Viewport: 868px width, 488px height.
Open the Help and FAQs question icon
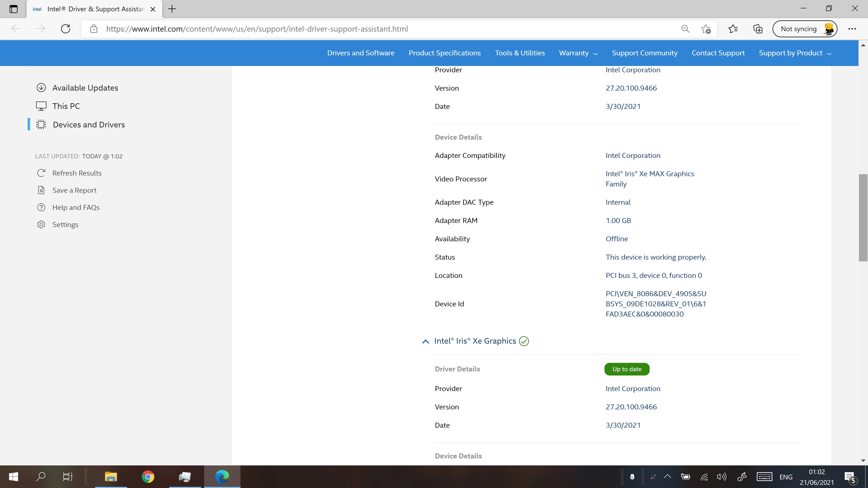point(41,207)
